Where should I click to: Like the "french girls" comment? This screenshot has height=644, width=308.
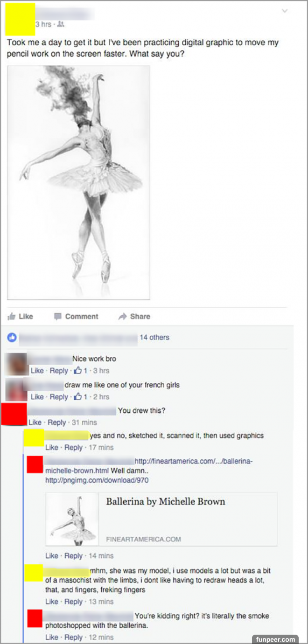(37, 397)
